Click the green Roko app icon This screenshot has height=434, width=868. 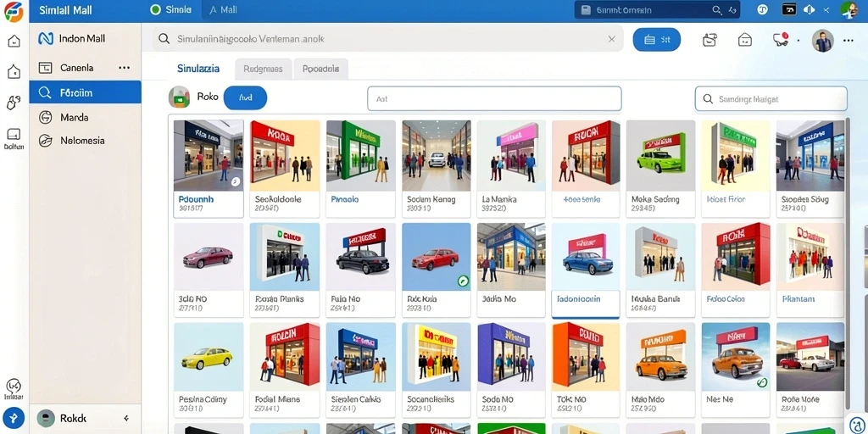tap(180, 97)
